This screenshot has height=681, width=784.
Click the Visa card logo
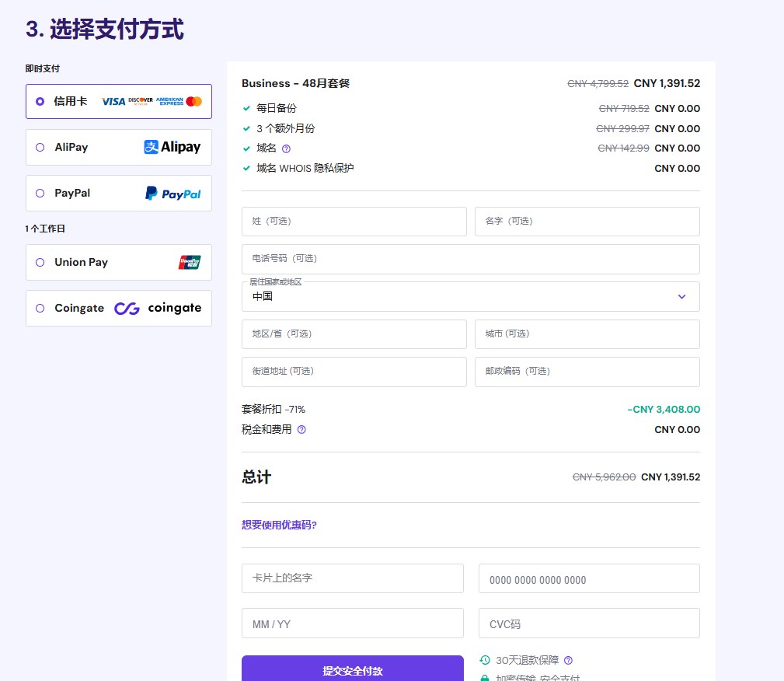coord(113,102)
